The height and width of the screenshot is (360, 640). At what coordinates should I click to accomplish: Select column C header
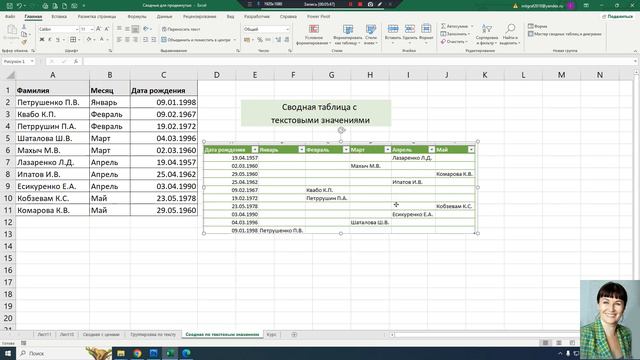click(164, 75)
